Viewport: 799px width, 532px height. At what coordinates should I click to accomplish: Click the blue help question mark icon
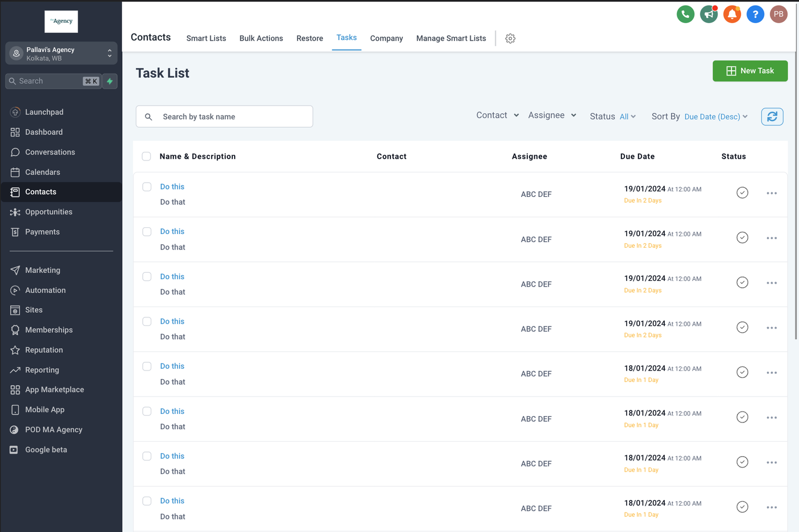755,14
